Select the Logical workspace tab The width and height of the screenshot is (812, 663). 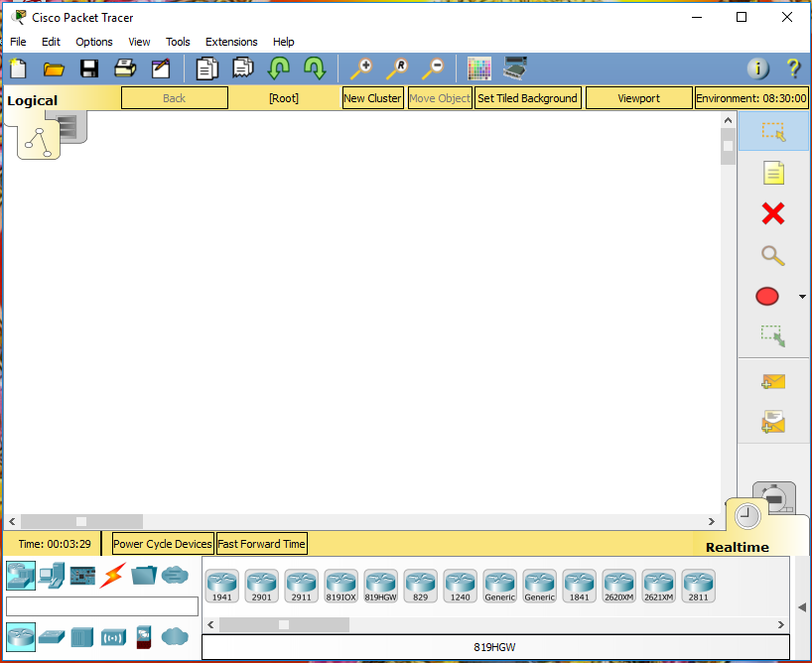tap(33, 99)
